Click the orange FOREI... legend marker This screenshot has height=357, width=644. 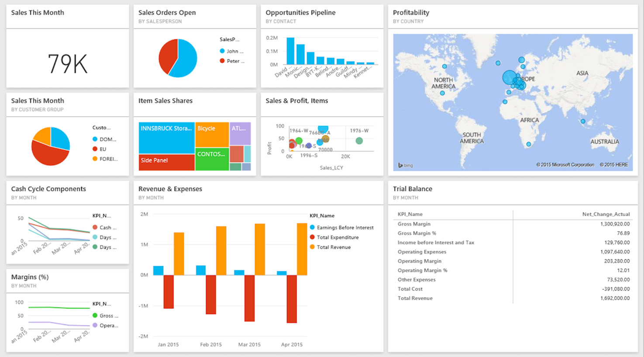pos(95,159)
